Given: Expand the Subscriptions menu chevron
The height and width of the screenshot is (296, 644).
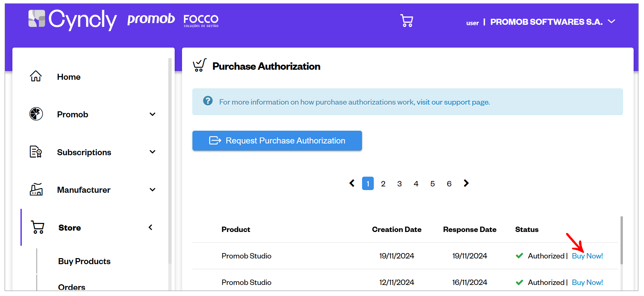Looking at the screenshot, I should pos(153,152).
